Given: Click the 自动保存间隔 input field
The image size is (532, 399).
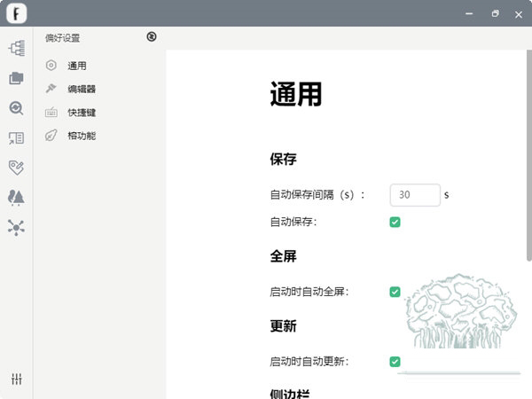Looking at the screenshot, I should (415, 195).
